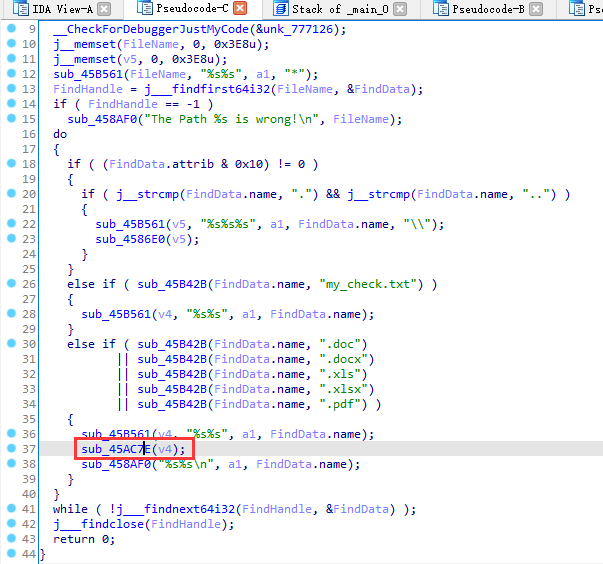Screen dimensions: 603x564
Task: Select the ".docx" string literal
Action: point(344,359)
